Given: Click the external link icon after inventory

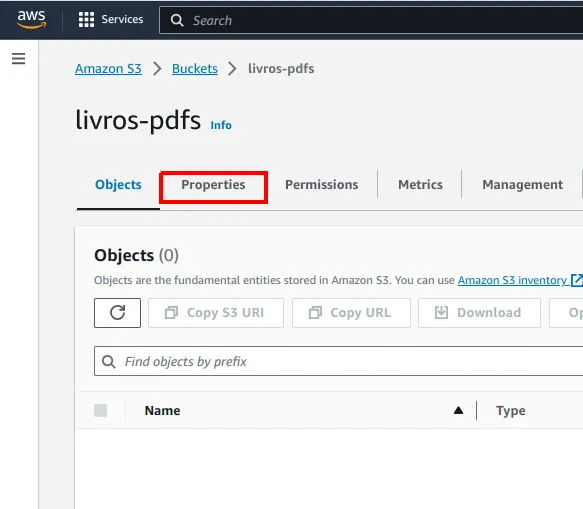Looking at the screenshot, I should point(577,280).
